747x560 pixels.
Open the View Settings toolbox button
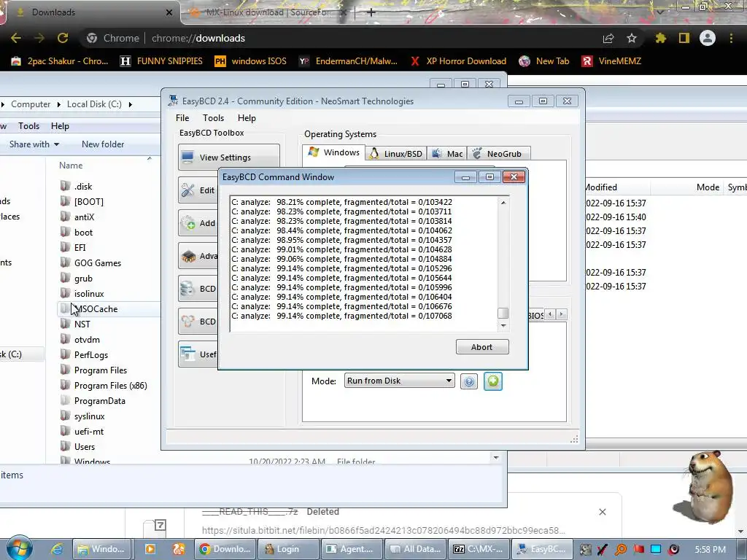pyautogui.click(x=228, y=157)
